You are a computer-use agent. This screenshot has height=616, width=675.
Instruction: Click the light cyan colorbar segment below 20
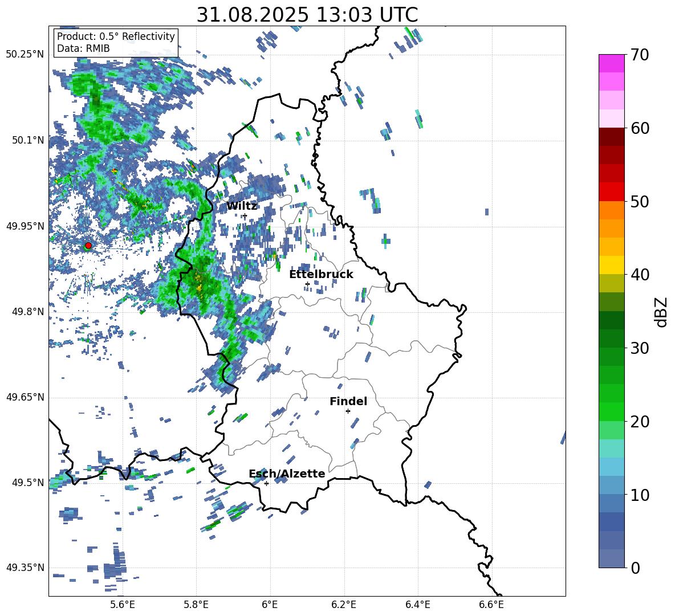(611, 448)
